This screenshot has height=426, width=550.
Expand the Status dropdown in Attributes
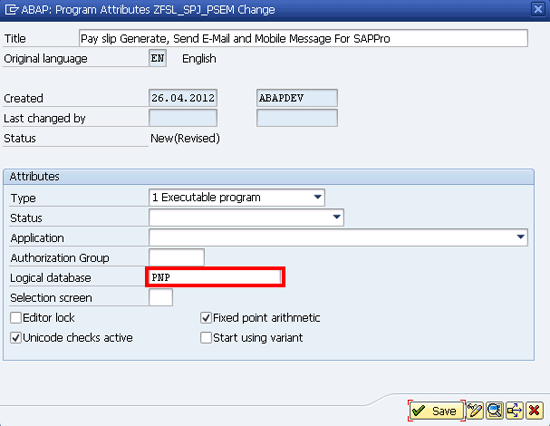246,218
